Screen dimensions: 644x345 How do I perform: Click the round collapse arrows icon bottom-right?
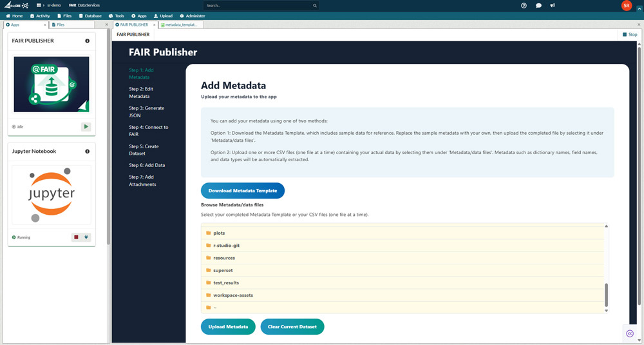630,333
